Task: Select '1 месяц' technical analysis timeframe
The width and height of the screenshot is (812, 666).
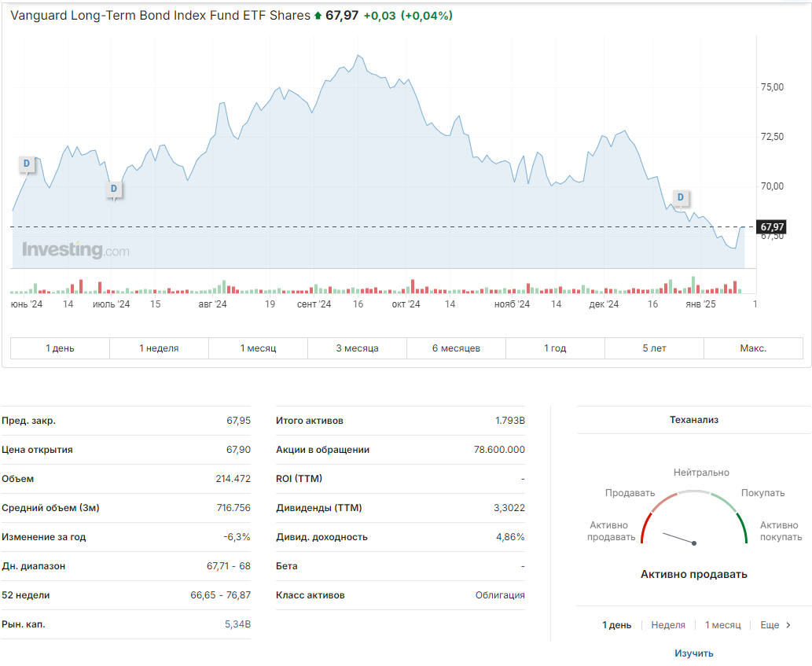Action: tap(723, 625)
